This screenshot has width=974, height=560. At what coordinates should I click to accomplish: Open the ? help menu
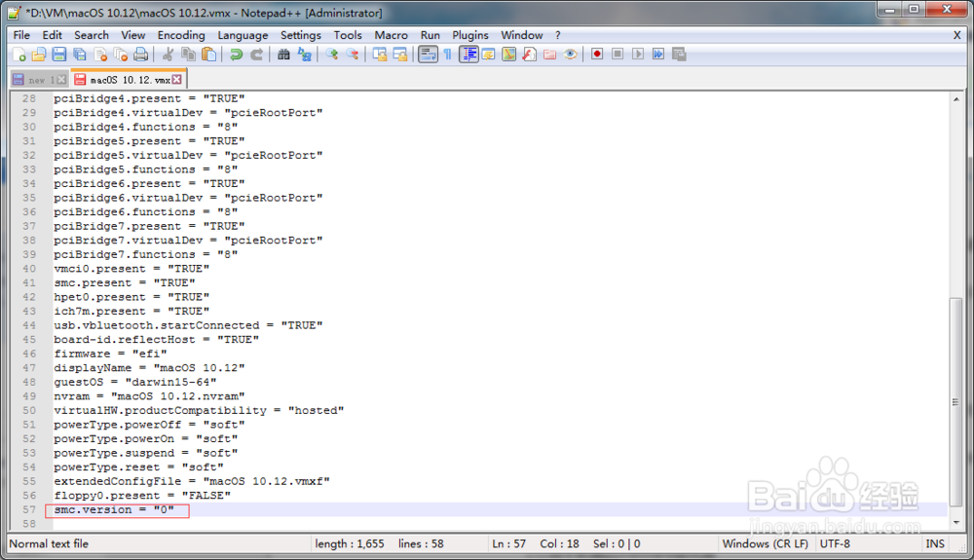coord(558,35)
